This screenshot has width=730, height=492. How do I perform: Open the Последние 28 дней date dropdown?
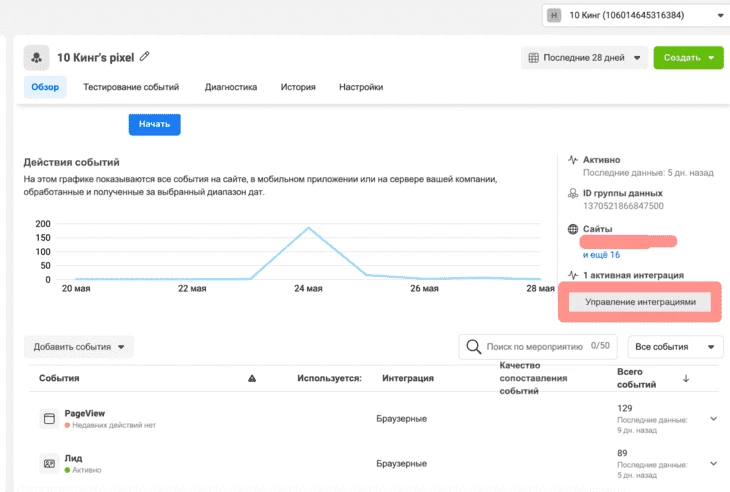click(x=584, y=58)
